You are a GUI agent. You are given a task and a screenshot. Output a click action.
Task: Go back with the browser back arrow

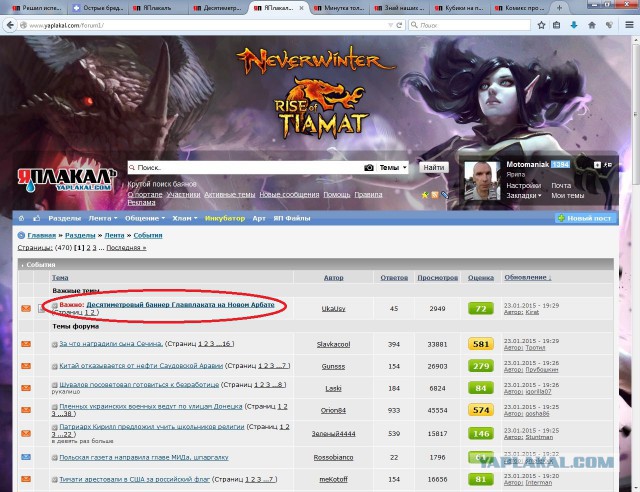(9, 25)
